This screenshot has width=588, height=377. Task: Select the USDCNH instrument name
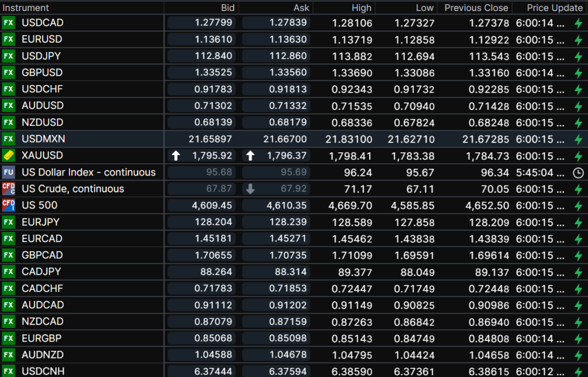pyautogui.click(x=43, y=371)
